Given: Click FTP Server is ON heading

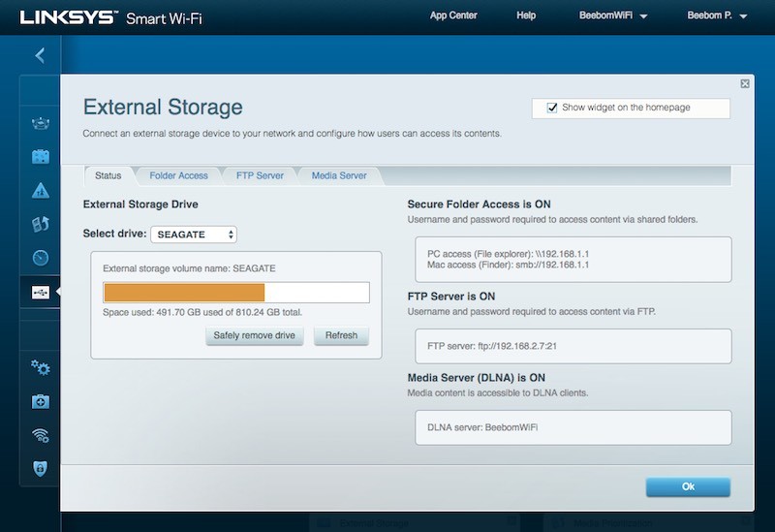Looking at the screenshot, I should (x=451, y=297).
